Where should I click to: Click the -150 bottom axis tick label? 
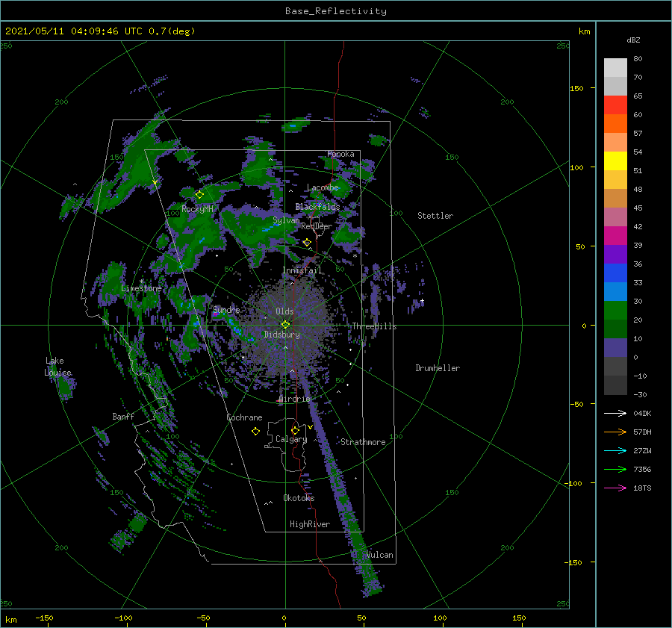click(x=44, y=618)
